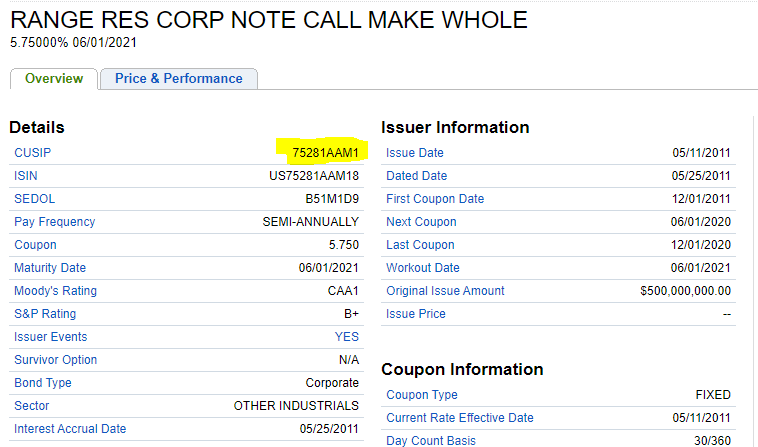Select the Interest Accrual Date value 05/25/2011
Image resolution: width=758 pixels, height=447 pixels.
point(329,429)
